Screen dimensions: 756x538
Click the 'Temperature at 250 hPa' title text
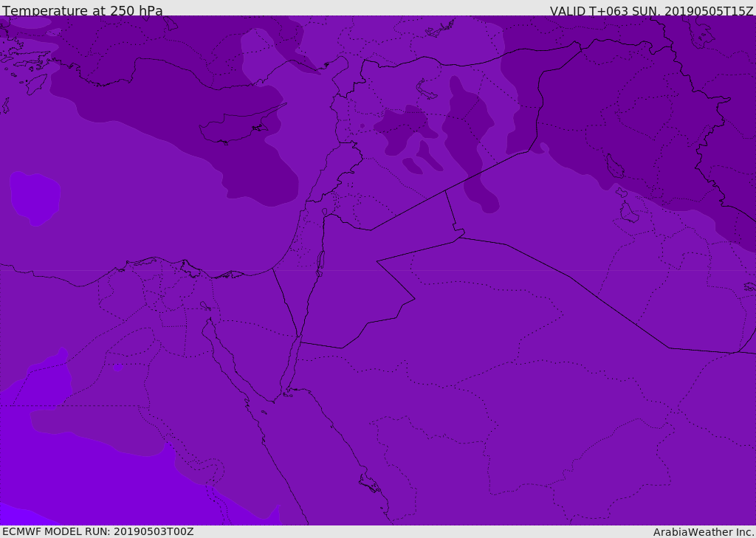click(x=83, y=10)
